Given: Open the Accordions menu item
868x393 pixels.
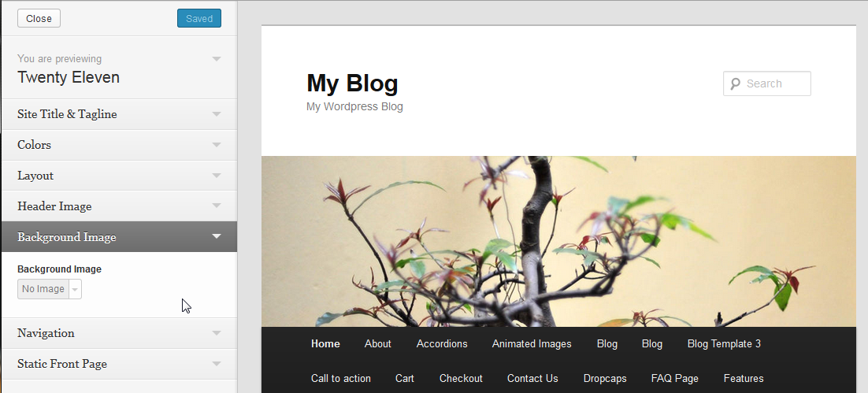Looking at the screenshot, I should [442, 343].
